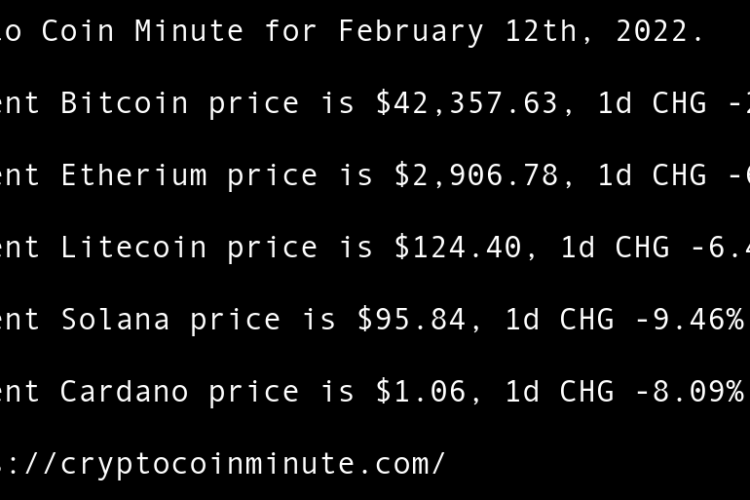Click "1d CHG" in the Solana line
This screenshot has height=500, width=750.
pyautogui.click(x=560, y=319)
